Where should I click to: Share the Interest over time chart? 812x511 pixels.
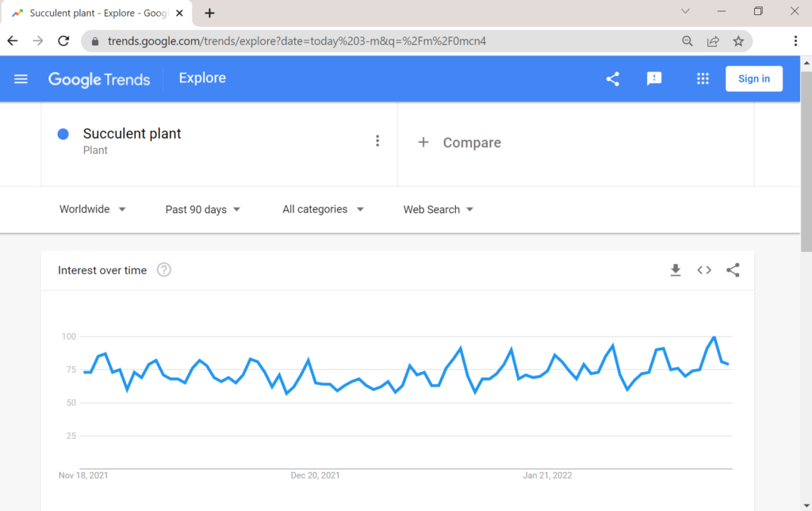(733, 270)
